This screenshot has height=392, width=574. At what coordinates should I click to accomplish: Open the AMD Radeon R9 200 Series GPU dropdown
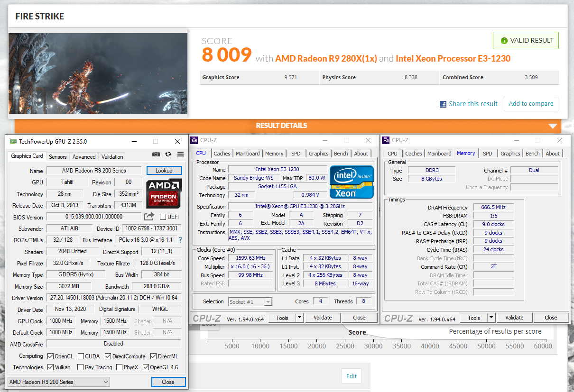(59, 382)
